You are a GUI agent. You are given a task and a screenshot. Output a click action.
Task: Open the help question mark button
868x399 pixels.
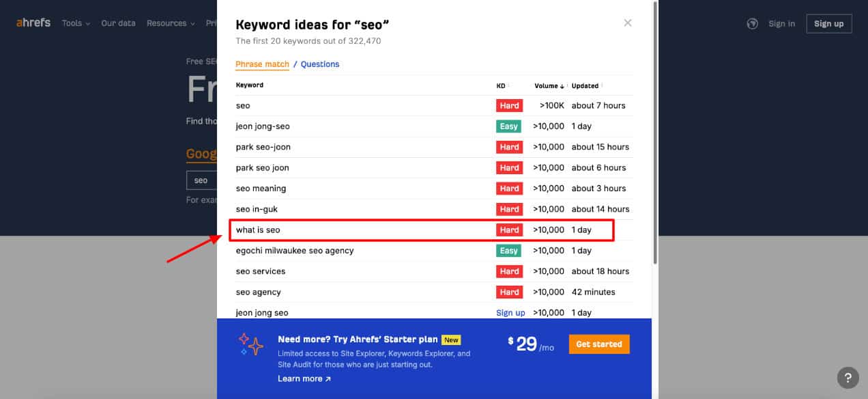[848, 377]
